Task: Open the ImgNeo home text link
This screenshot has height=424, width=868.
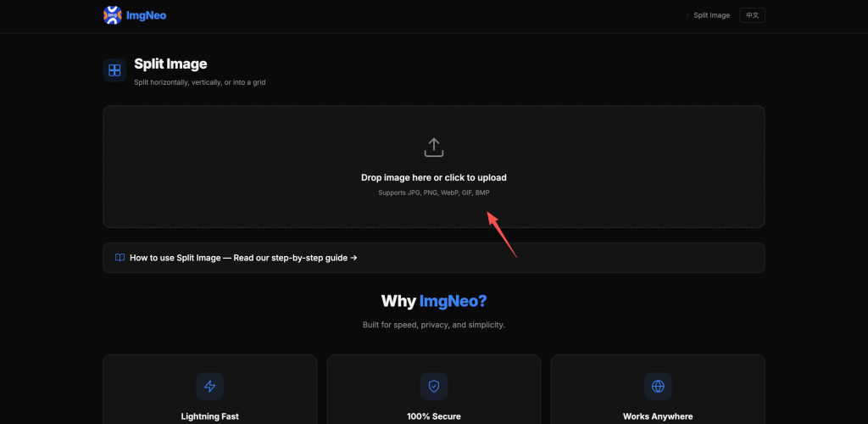Action: (x=146, y=15)
